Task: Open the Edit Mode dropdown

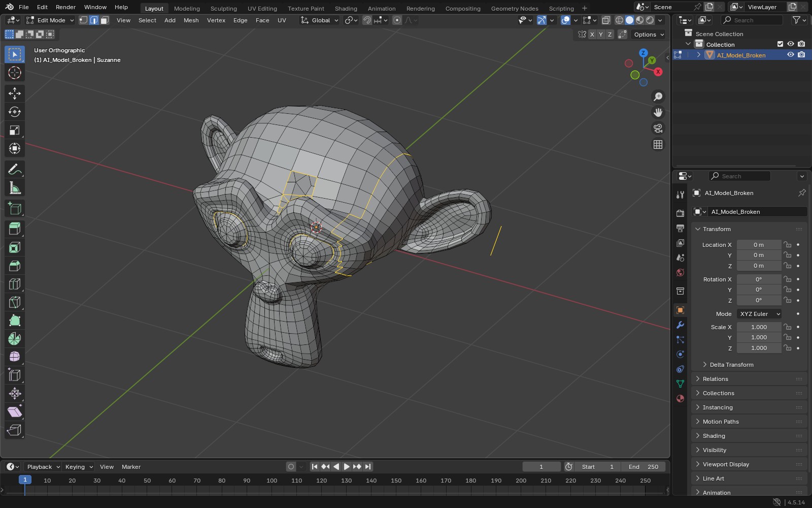Action: pos(50,20)
